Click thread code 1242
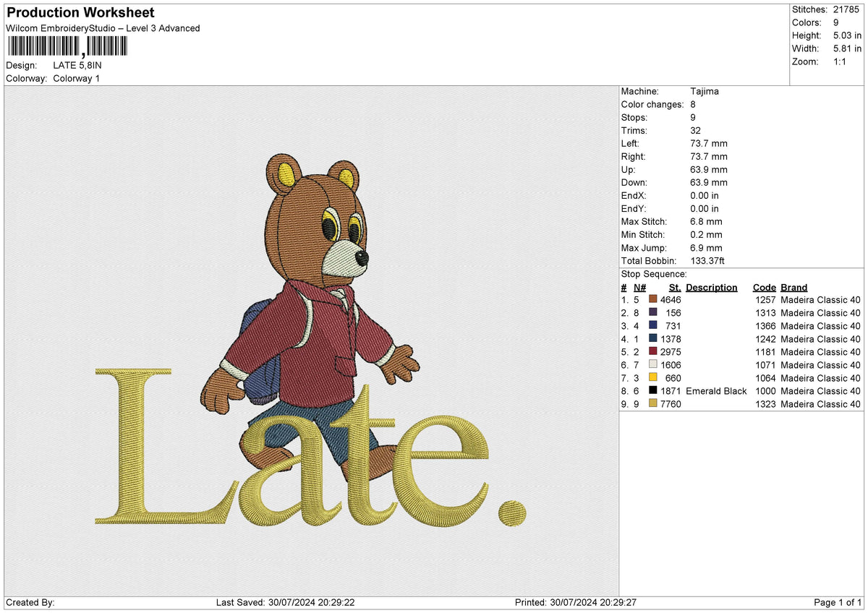Viewport: 868px width, 613px height. tap(765, 339)
